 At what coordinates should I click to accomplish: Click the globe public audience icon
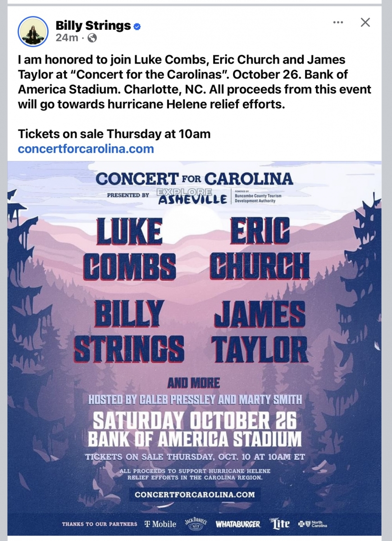[x=92, y=38]
